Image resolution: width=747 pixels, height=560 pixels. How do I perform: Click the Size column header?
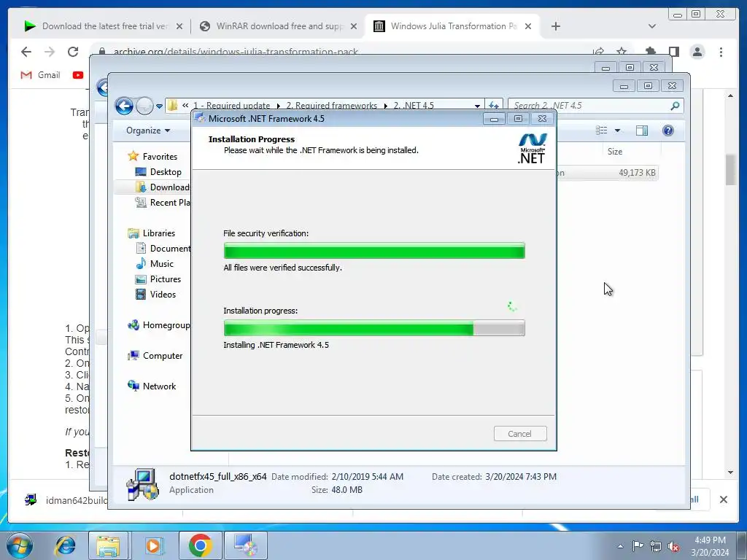[x=614, y=152]
